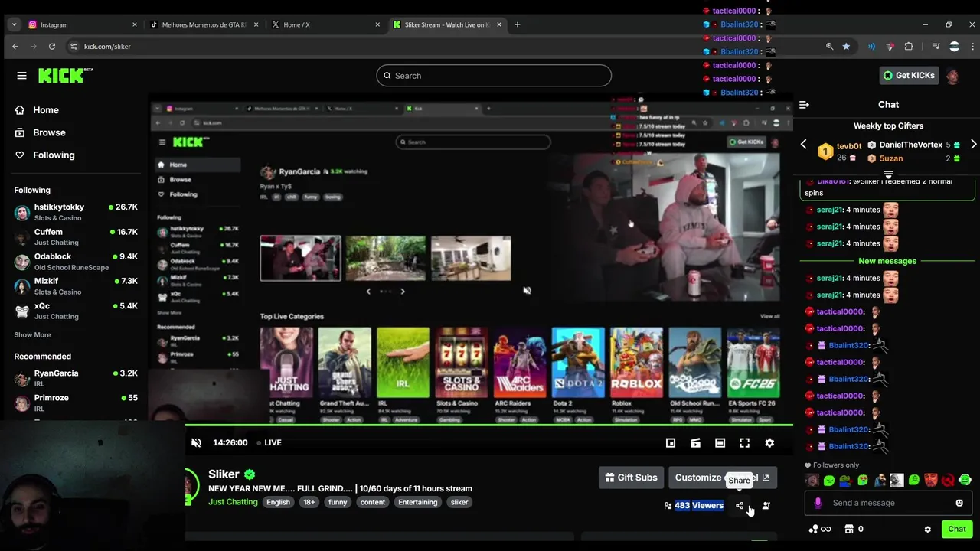The image size is (980, 551).
Task: Send message with Chat button
Action: point(957,529)
